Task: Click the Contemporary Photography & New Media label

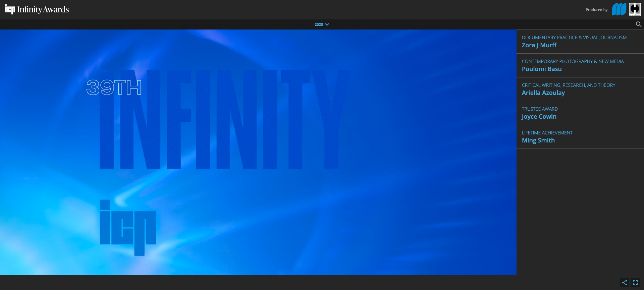Action: pos(573,61)
